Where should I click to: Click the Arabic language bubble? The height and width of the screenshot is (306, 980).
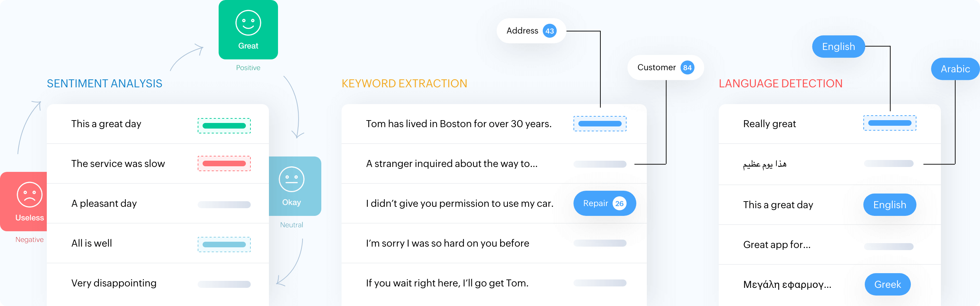click(x=955, y=69)
